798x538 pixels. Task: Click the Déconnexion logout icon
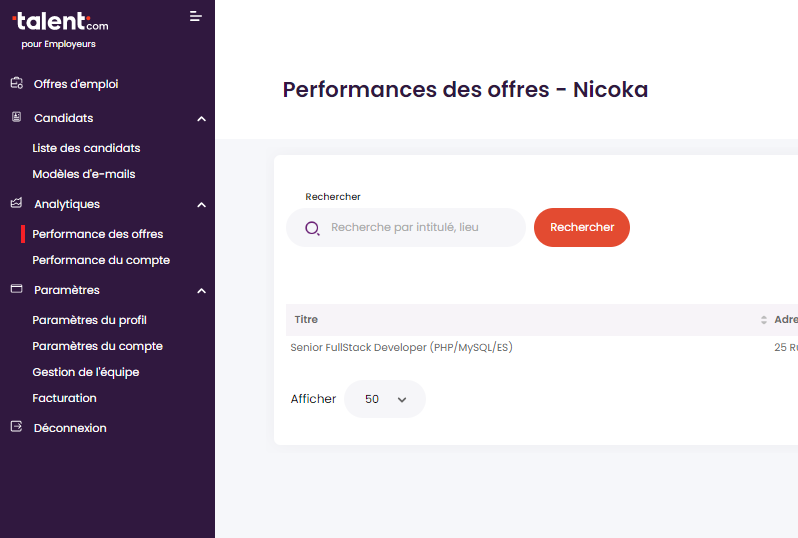[x=16, y=427]
